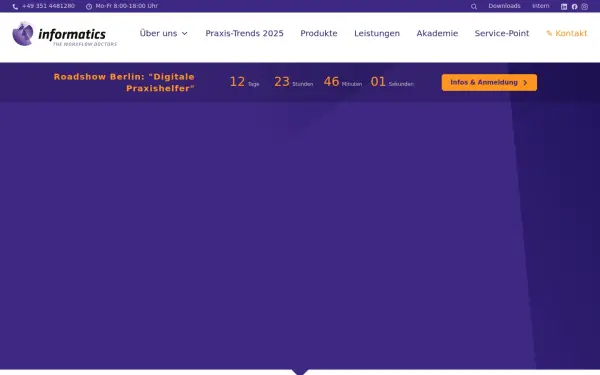Open the Akademie menu item
The image size is (600, 375).
[437, 33]
